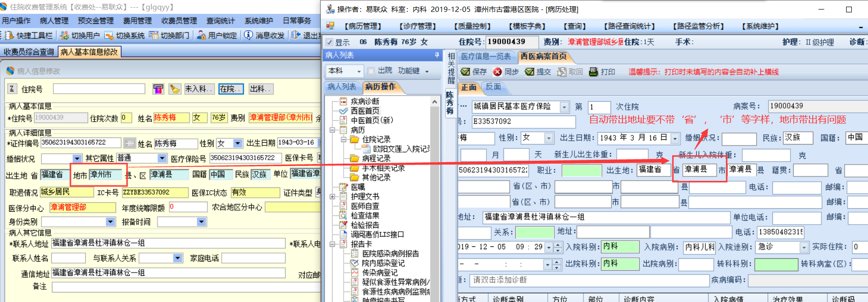The height and width of the screenshot is (302, 868).
Task: Click the 用户锁定 user lock icon
Action: coord(201,35)
